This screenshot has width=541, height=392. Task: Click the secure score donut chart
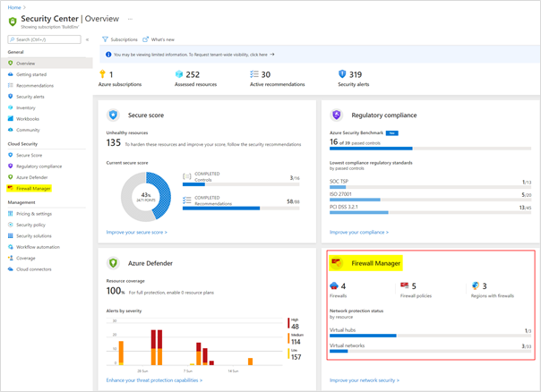point(146,197)
